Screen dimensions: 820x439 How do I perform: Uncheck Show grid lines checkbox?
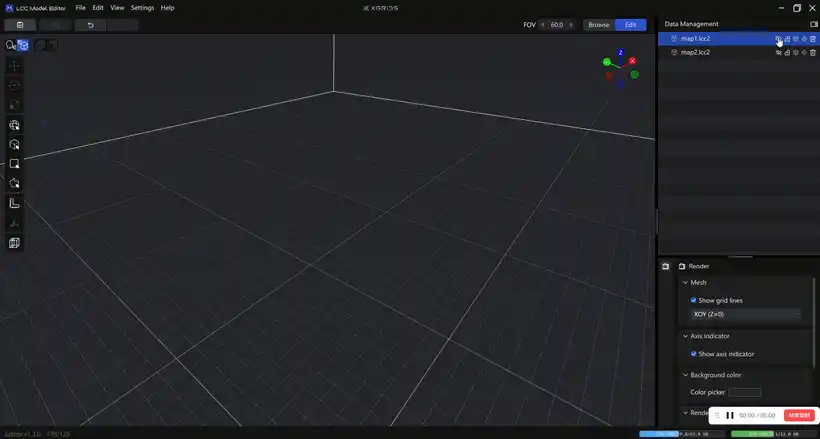pos(693,300)
